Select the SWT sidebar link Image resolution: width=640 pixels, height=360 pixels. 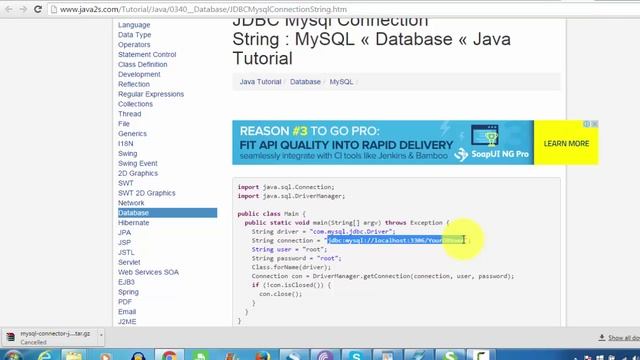point(126,183)
